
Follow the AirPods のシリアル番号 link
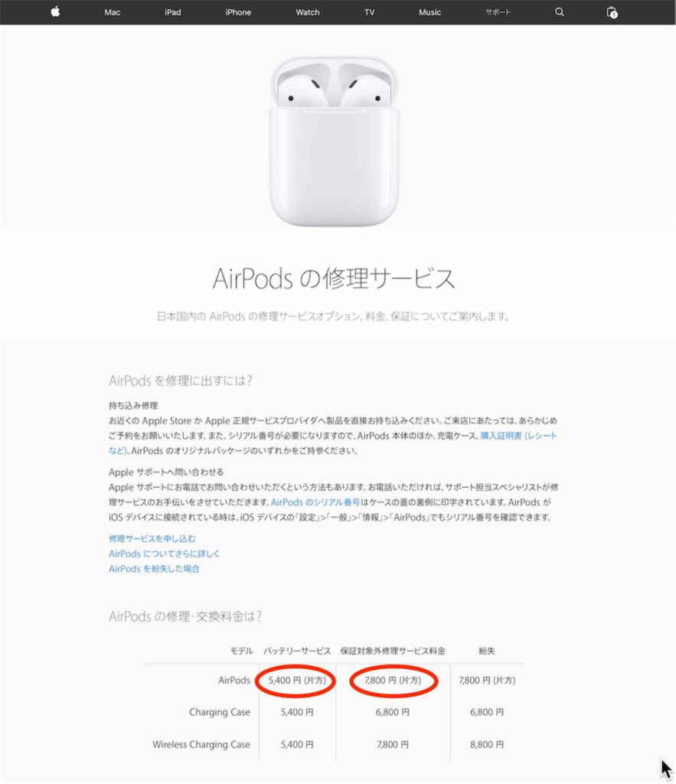click(315, 502)
